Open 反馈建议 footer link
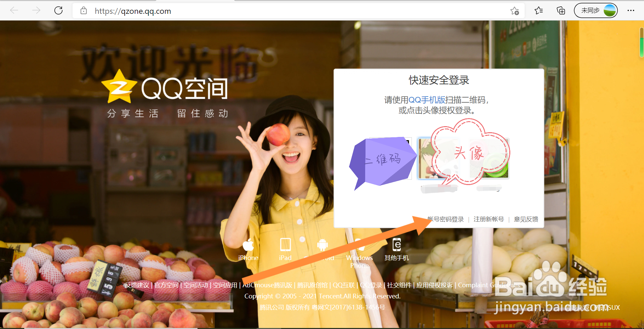 (137, 285)
